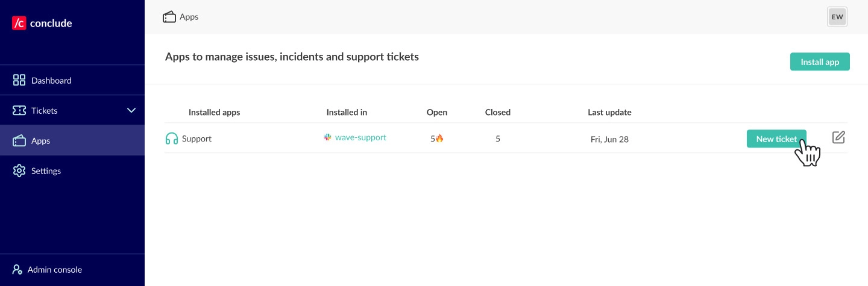Click the Dashboard grid icon
Screen dimensions: 868x286
click(19, 80)
